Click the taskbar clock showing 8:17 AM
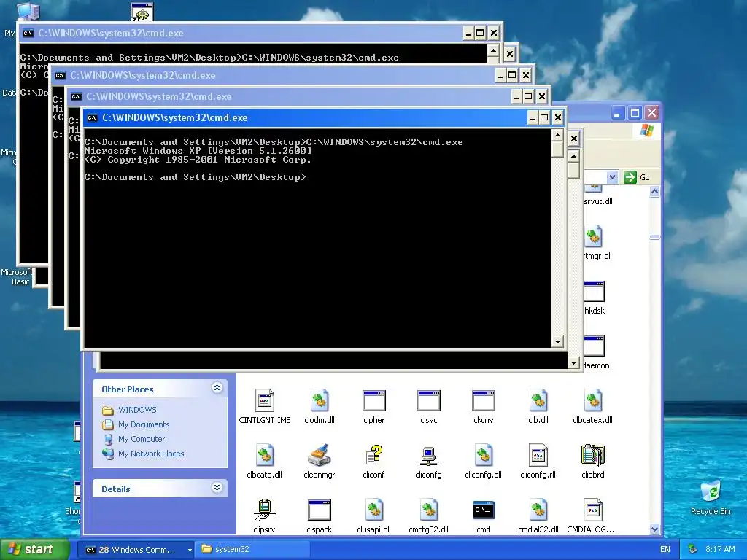 coord(720,549)
